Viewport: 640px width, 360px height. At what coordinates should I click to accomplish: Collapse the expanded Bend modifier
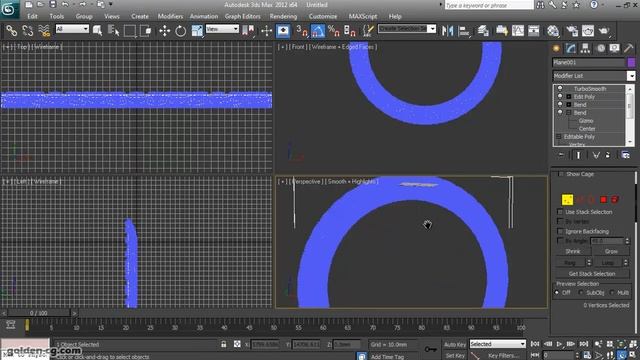click(569, 113)
